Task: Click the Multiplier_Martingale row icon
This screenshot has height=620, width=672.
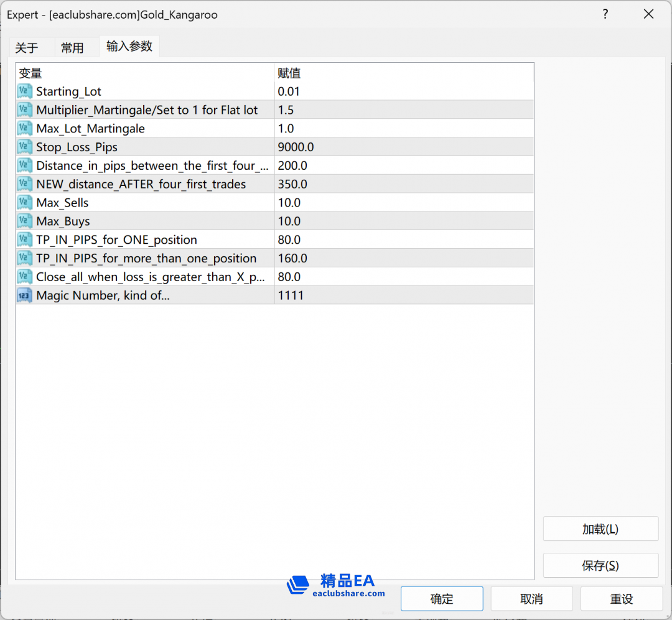Action: coord(25,110)
